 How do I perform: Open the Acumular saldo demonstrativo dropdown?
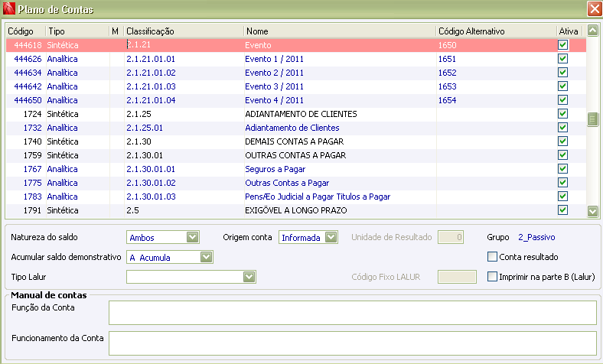(206, 257)
